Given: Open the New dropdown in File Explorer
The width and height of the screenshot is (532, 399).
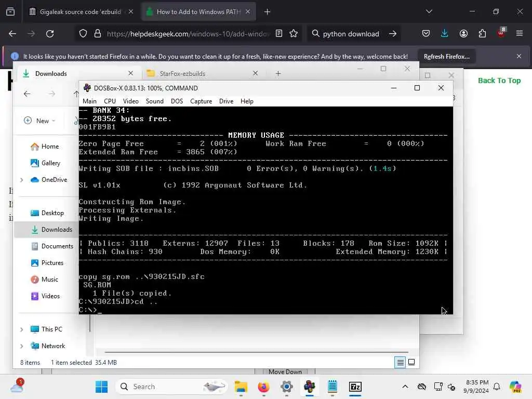Looking at the screenshot, I should [x=39, y=121].
